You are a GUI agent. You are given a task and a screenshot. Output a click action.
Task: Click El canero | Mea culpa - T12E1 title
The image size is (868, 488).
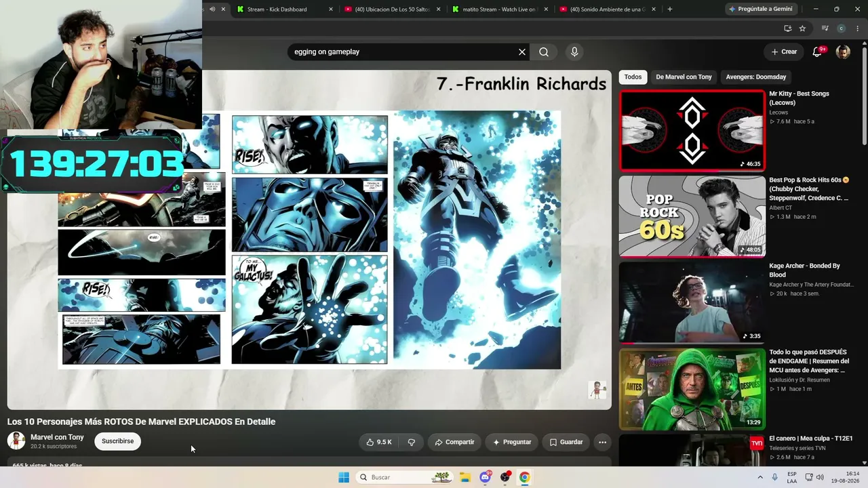coord(810,439)
